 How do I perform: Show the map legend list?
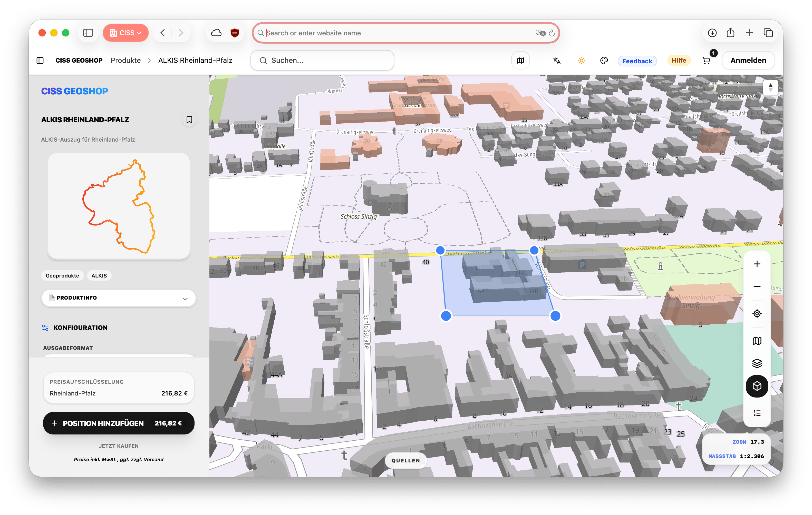[x=757, y=413]
